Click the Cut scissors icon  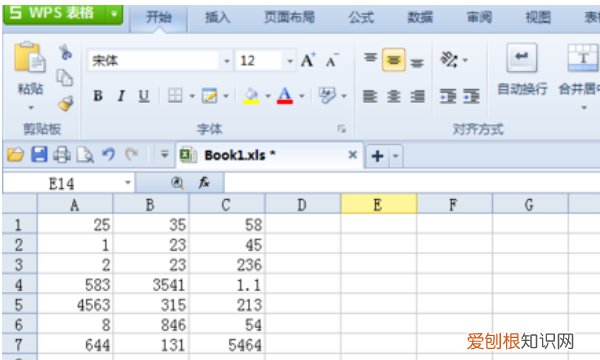[x=65, y=52]
